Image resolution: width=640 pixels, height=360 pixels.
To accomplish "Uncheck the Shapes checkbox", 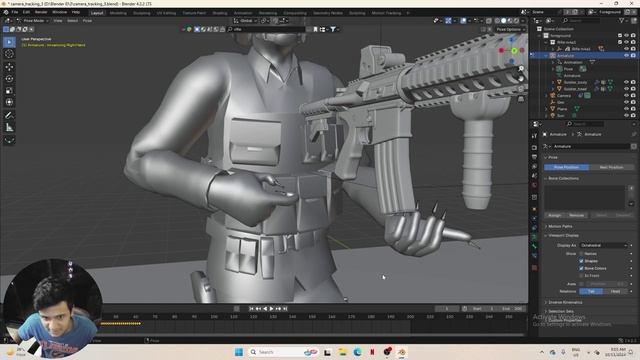I will [x=581, y=261].
